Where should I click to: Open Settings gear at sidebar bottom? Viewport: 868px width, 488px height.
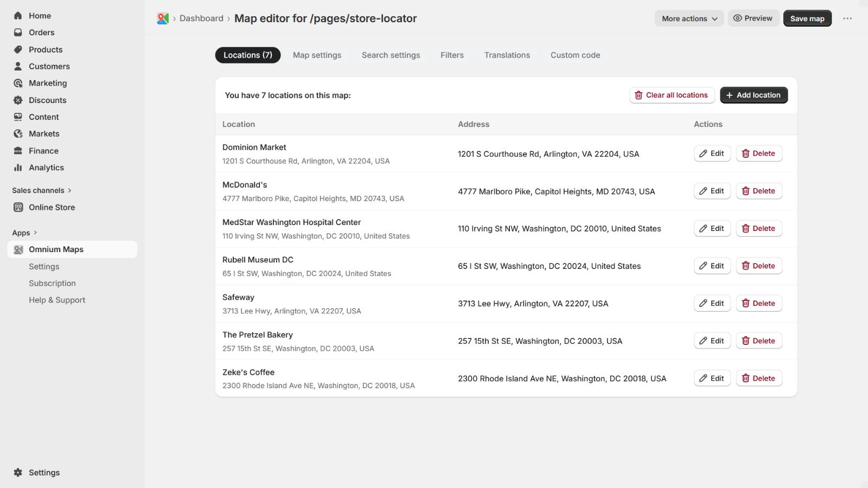[x=18, y=472]
